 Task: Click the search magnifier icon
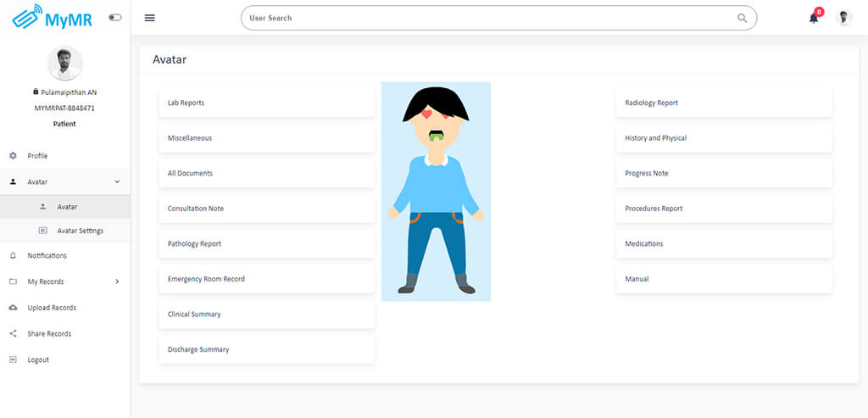pyautogui.click(x=743, y=18)
